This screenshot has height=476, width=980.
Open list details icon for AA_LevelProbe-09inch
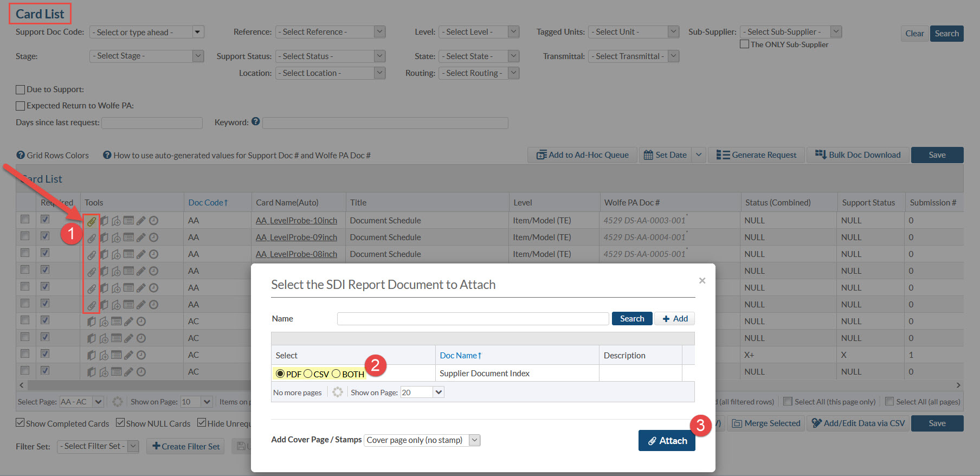[128, 237]
